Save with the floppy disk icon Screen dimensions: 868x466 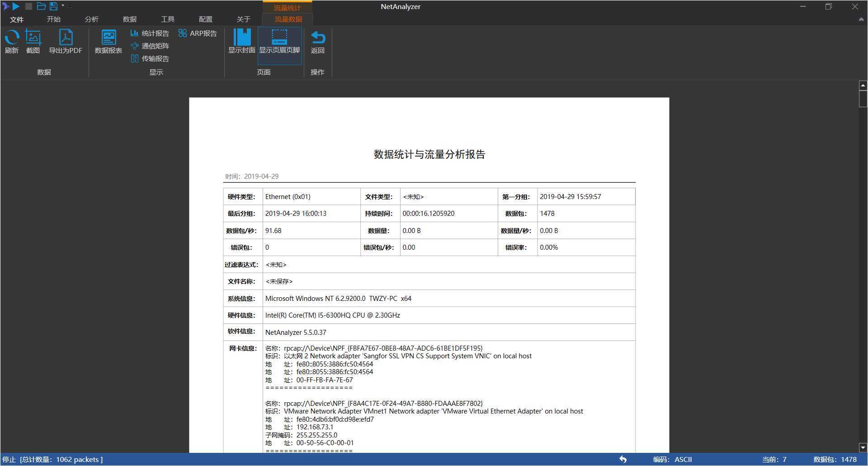tap(53, 6)
